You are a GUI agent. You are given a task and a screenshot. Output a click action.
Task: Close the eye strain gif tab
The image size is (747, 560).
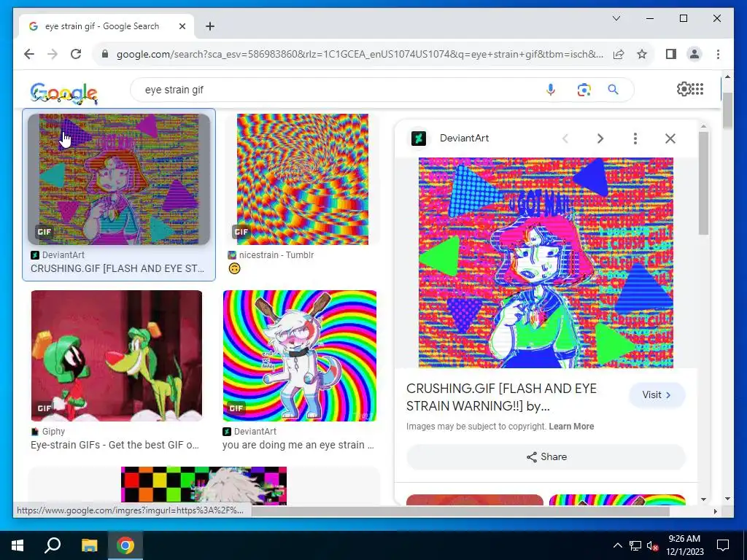pos(182,26)
